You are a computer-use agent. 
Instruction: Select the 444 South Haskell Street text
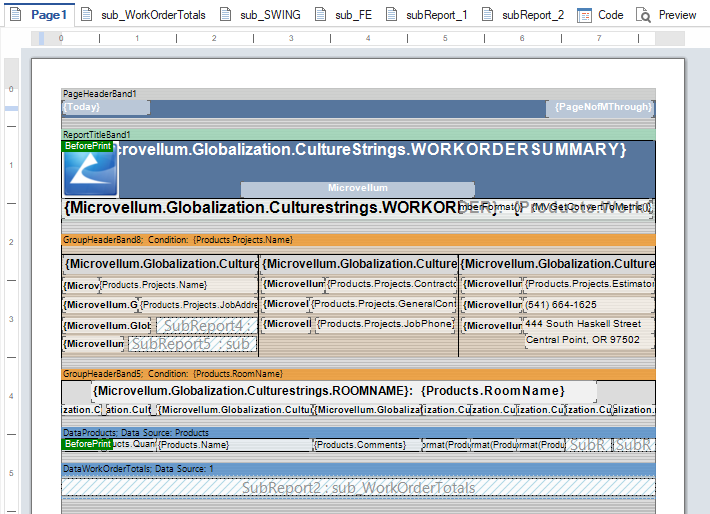click(x=589, y=324)
